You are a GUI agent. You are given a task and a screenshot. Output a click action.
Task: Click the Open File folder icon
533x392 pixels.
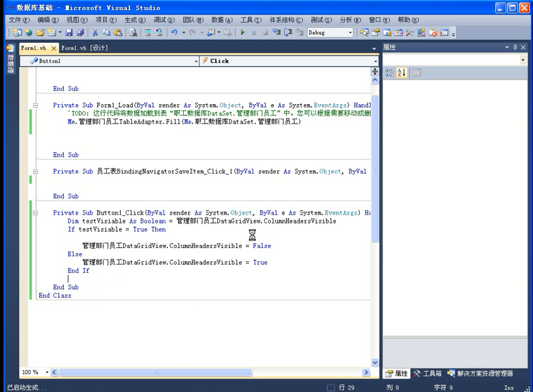point(40,33)
